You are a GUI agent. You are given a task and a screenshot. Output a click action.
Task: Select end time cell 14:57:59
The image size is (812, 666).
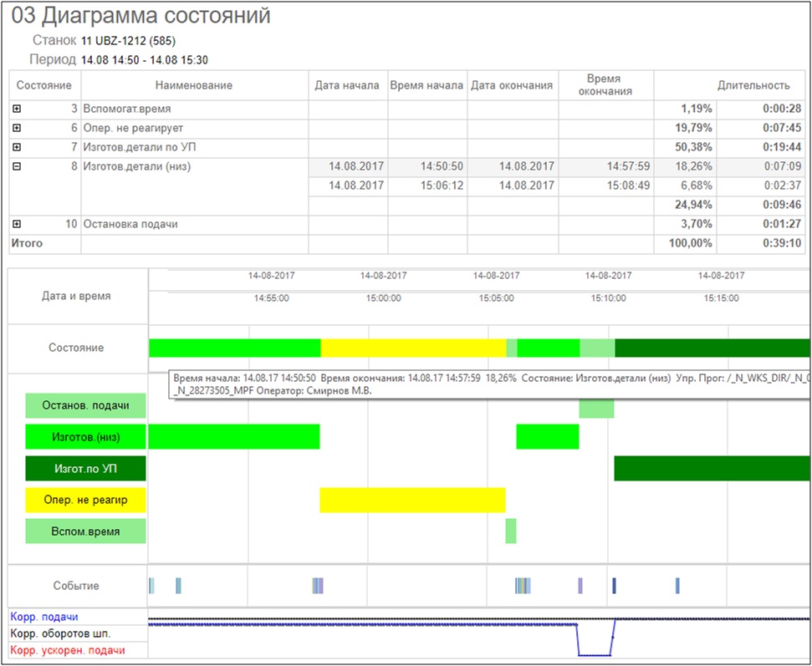pyautogui.click(x=605, y=166)
